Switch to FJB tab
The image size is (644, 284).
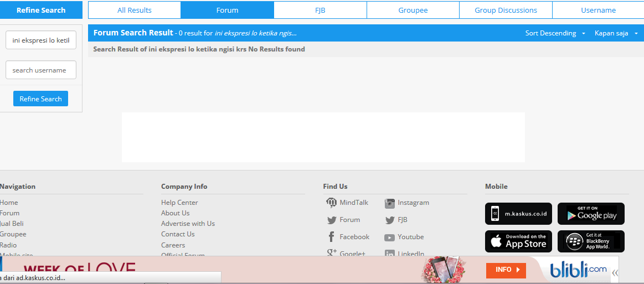coord(320,11)
